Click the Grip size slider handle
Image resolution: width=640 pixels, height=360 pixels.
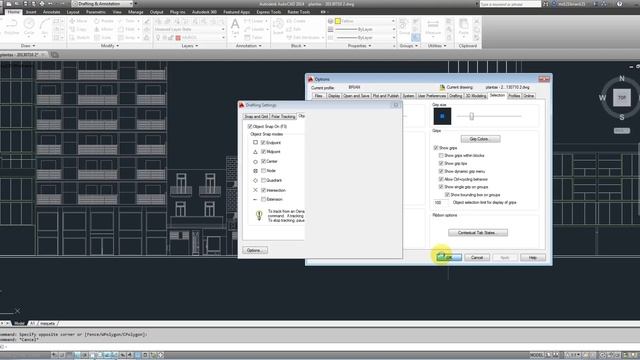(471, 116)
